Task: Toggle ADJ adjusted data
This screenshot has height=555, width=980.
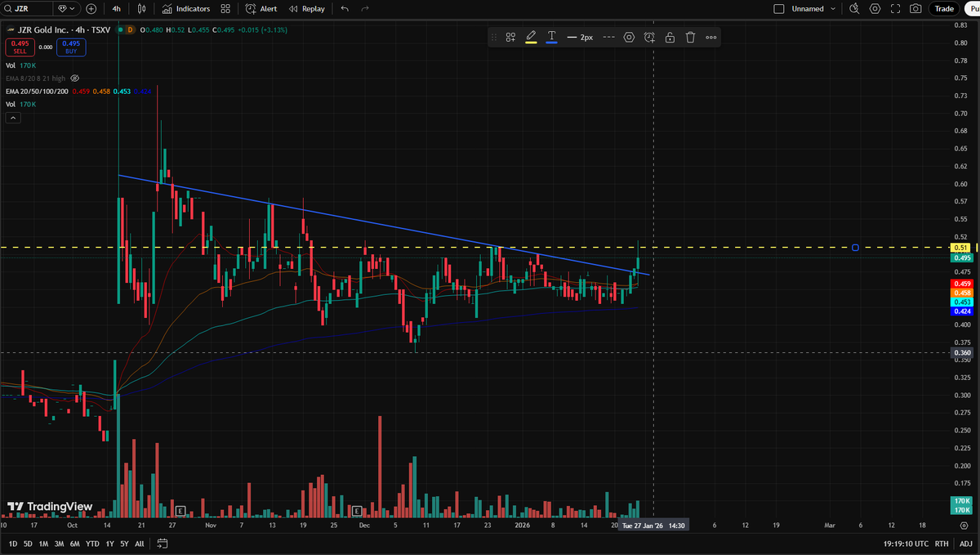Action: pyautogui.click(x=965, y=544)
